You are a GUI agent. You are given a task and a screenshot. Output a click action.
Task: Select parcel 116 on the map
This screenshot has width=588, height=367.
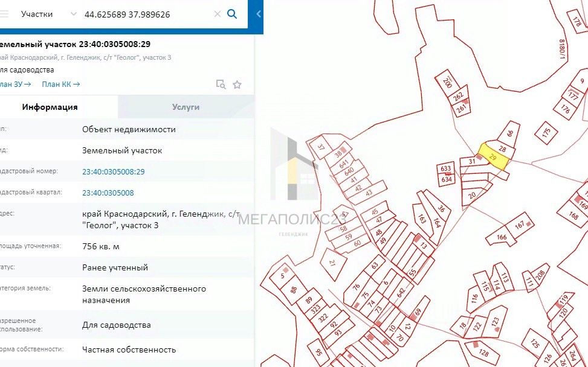click(475, 299)
